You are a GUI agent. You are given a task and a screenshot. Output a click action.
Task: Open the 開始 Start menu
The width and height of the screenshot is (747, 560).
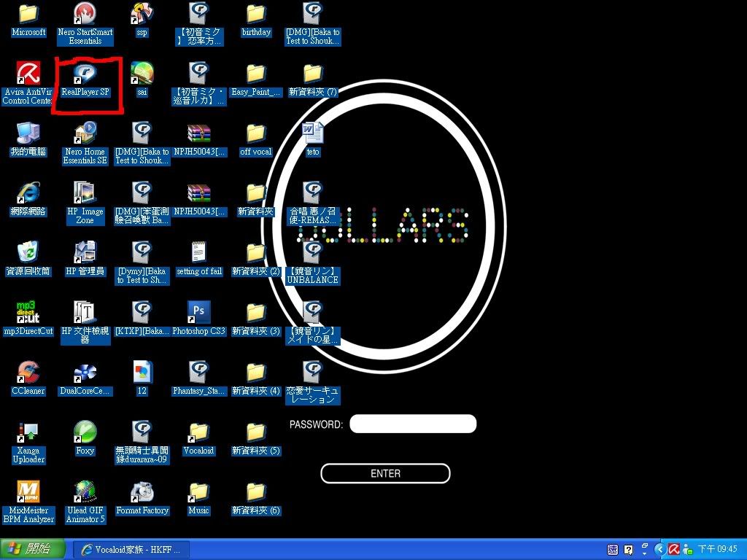[32, 549]
